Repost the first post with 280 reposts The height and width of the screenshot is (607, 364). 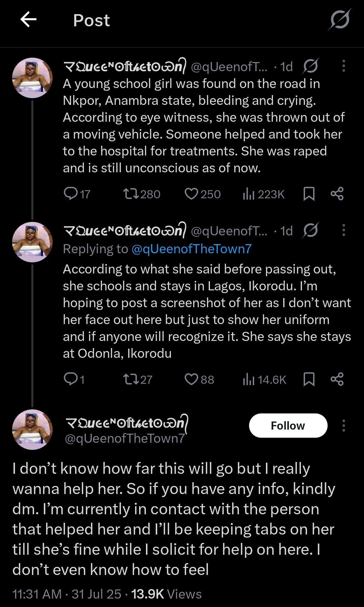131,194
